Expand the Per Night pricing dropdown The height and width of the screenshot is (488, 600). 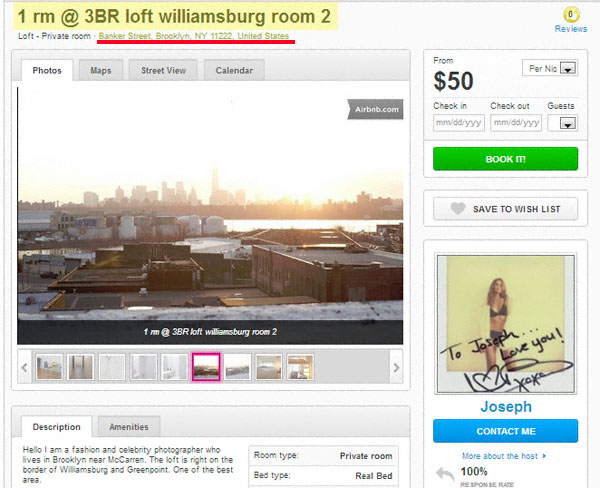(x=550, y=68)
